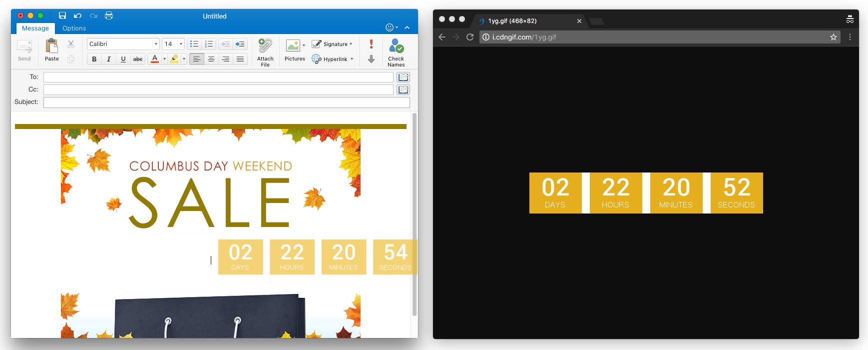Image resolution: width=868 pixels, height=350 pixels.
Task: Increase the paragraph indent
Action: [240, 44]
